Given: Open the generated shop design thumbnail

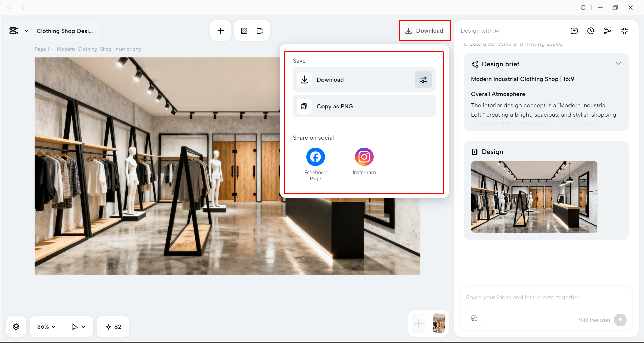Looking at the screenshot, I should (534, 197).
